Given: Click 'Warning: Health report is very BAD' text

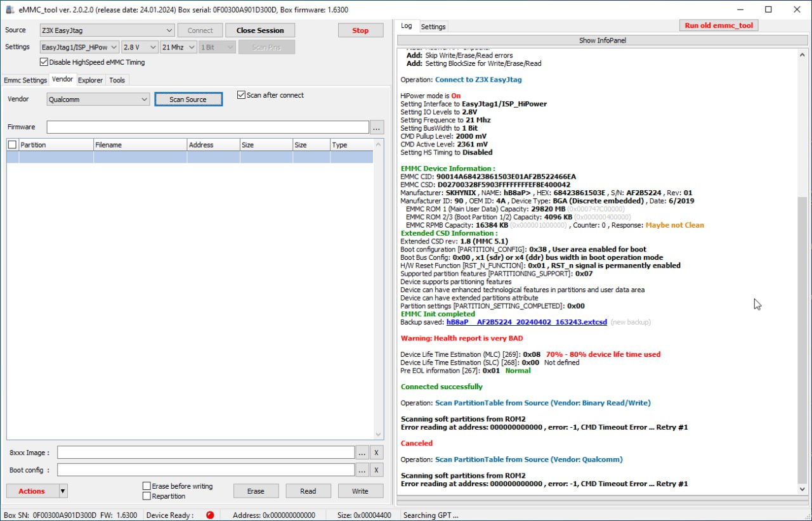Looking at the screenshot, I should point(462,338).
